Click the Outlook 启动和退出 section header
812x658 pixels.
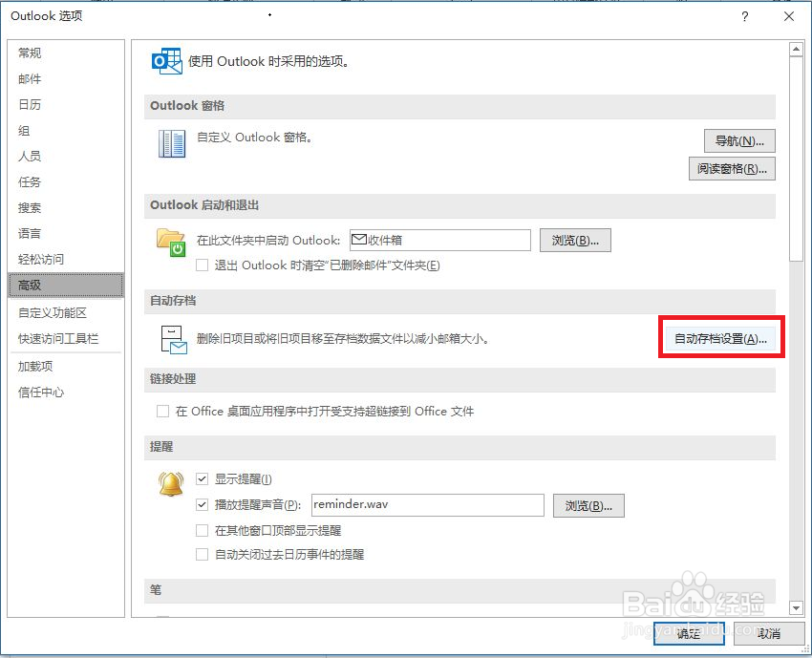[x=459, y=205]
